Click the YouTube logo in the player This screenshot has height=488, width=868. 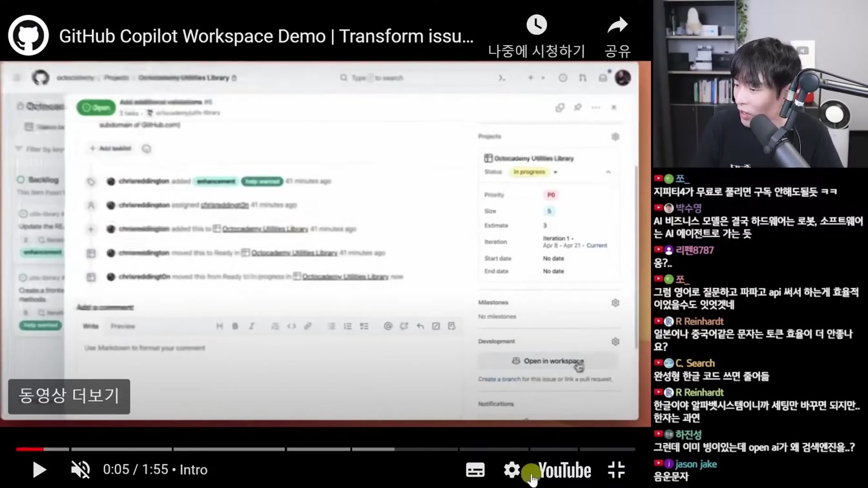click(564, 471)
